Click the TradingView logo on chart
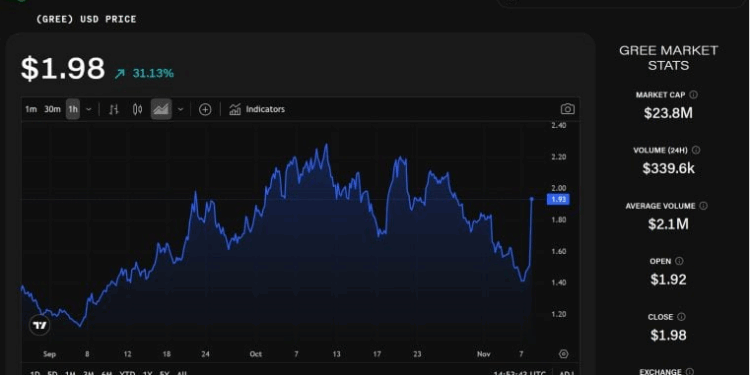 tap(40, 325)
